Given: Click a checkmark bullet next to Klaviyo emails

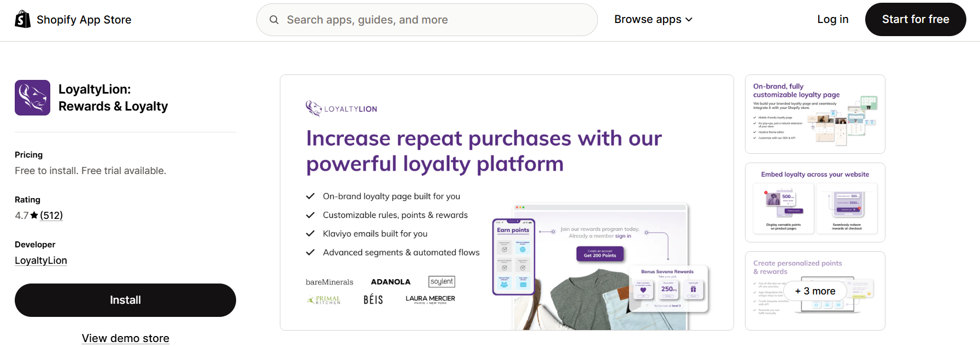Looking at the screenshot, I should pyautogui.click(x=310, y=233).
